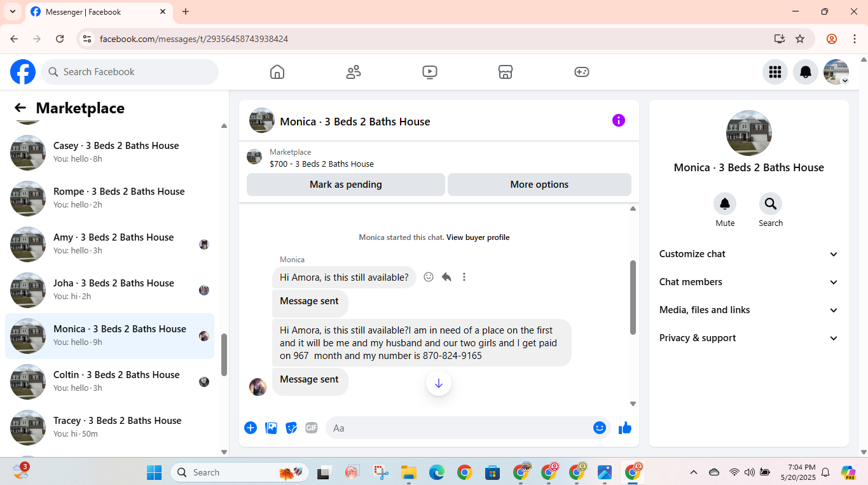The height and width of the screenshot is (485, 868).
Task: Expand Customize chat section
Action: 748,254
